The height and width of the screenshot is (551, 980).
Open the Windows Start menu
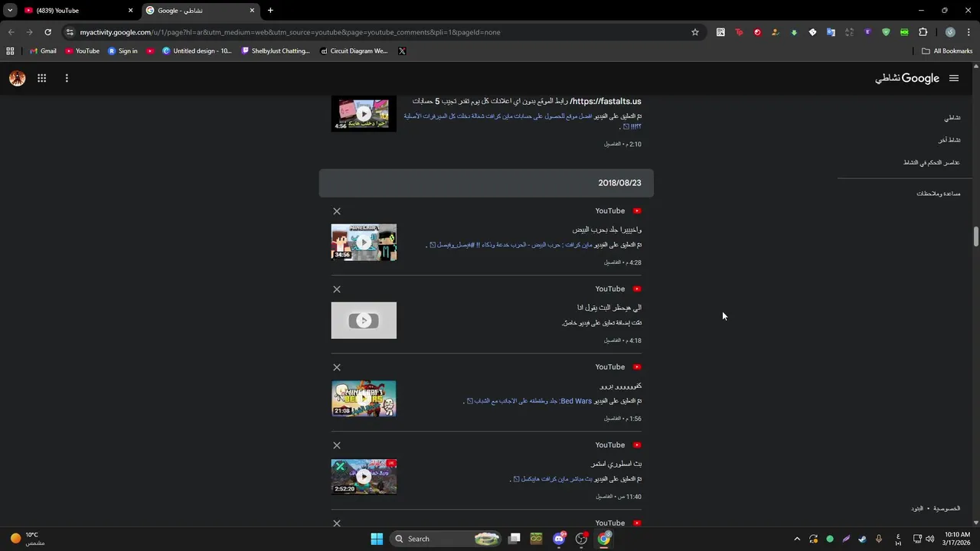click(377, 539)
